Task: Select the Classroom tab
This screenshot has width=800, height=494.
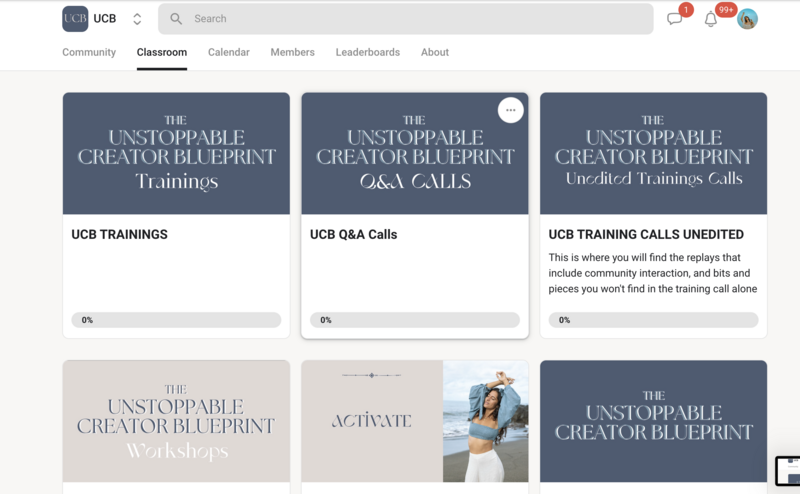Action: 162,52
